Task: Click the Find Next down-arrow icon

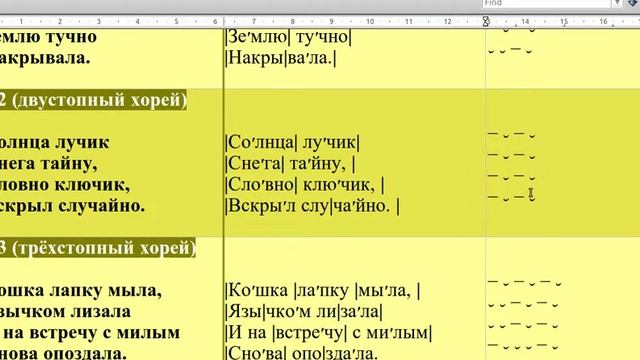Action: (634, 3)
